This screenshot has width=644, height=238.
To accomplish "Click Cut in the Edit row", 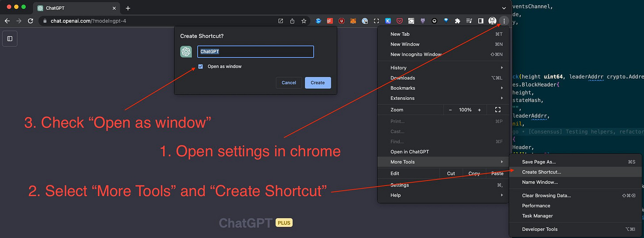I will (451, 174).
